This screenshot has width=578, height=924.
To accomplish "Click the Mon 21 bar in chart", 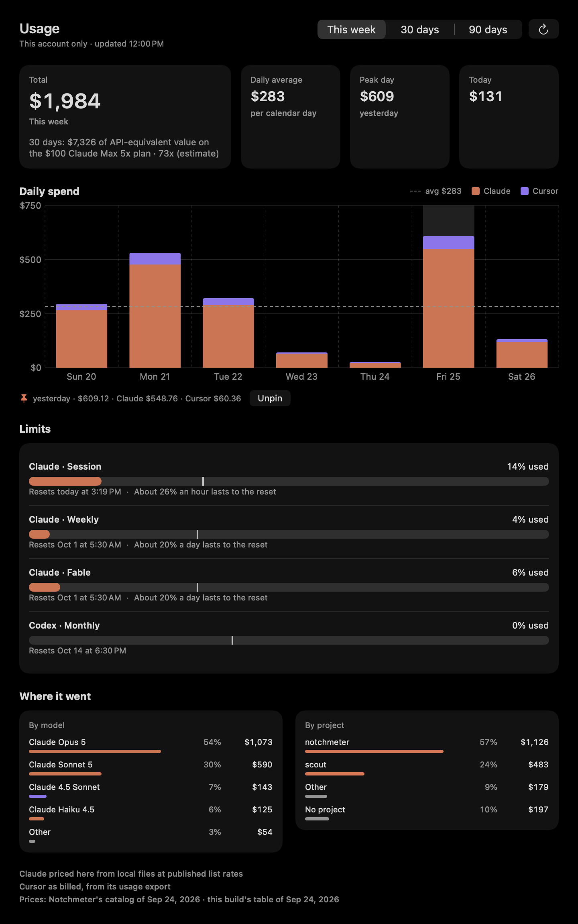I will coord(155,310).
